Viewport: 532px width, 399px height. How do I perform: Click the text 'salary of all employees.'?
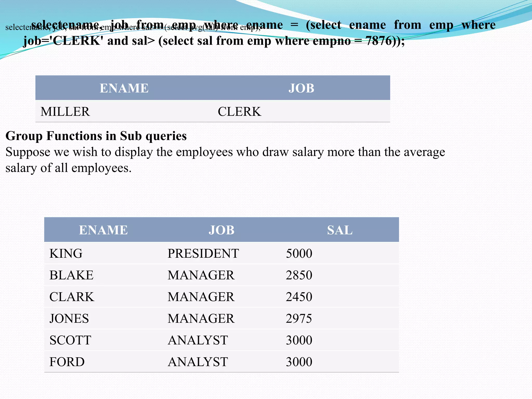click(x=69, y=168)
